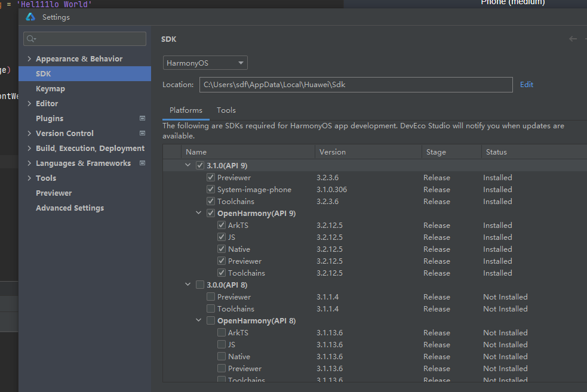Image resolution: width=587 pixels, height=392 pixels.
Task: Open the Advanced Settings page
Action: point(70,208)
